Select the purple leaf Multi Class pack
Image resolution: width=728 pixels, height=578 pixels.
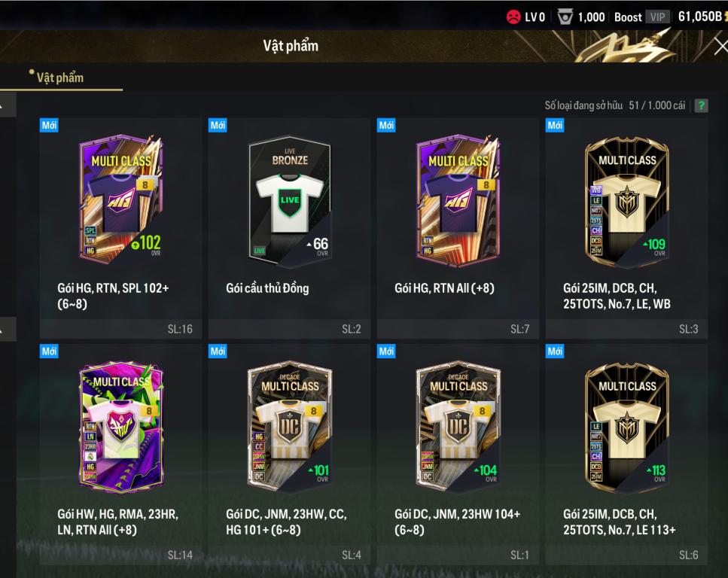[121, 427]
